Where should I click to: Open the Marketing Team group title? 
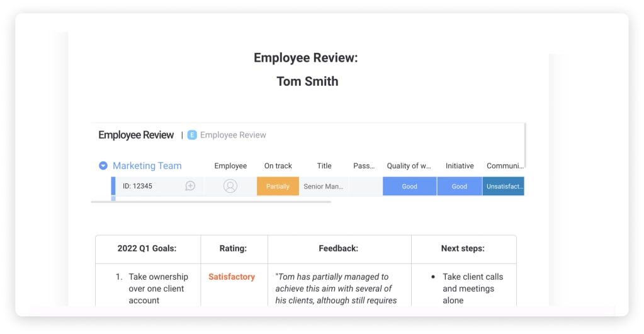[x=147, y=166]
